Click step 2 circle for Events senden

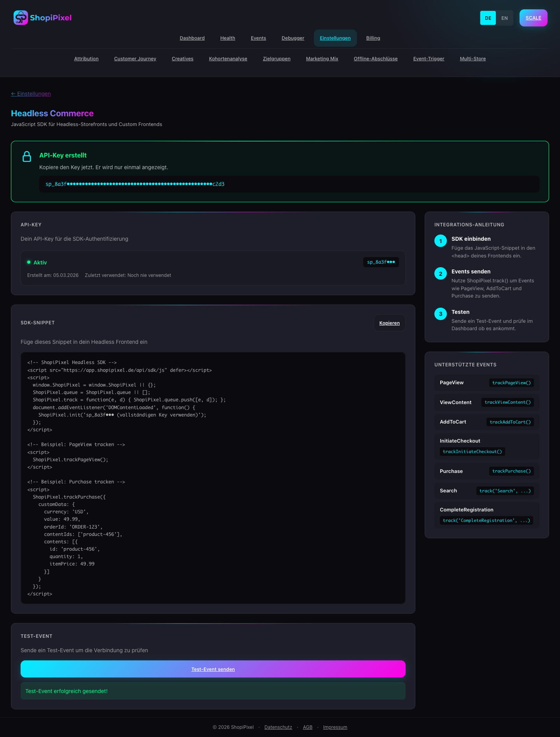click(x=441, y=273)
